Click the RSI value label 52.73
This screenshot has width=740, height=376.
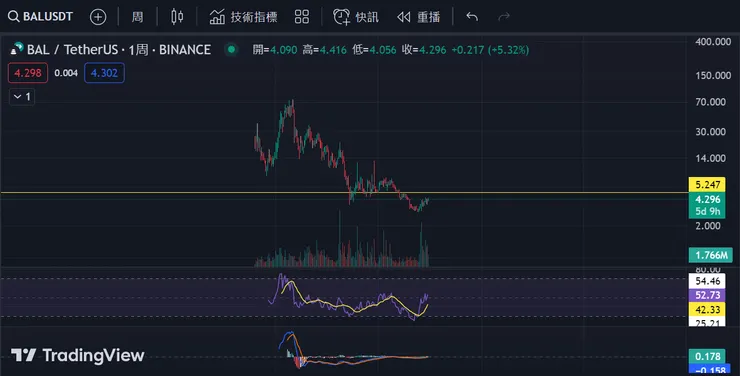click(x=707, y=295)
